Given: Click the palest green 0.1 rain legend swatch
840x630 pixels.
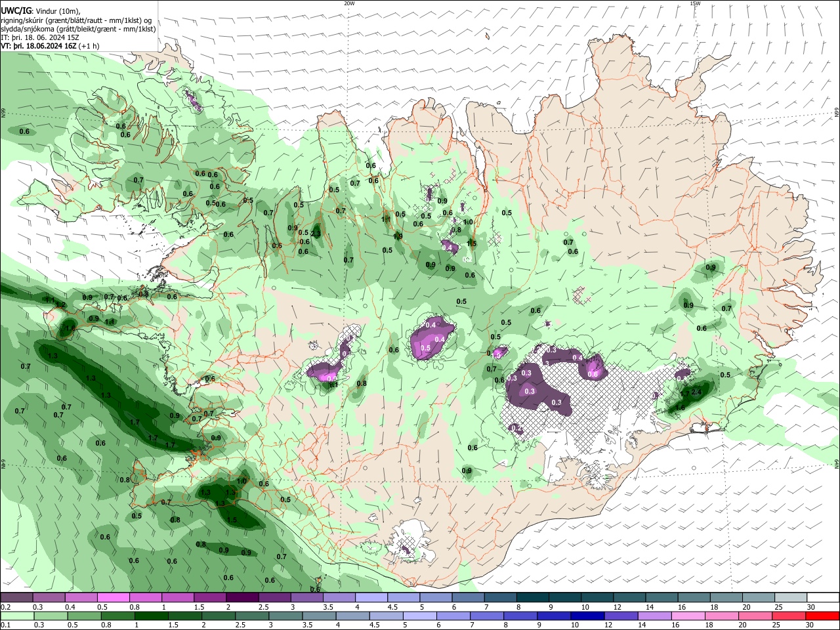Looking at the screenshot, I should pos(17,616).
